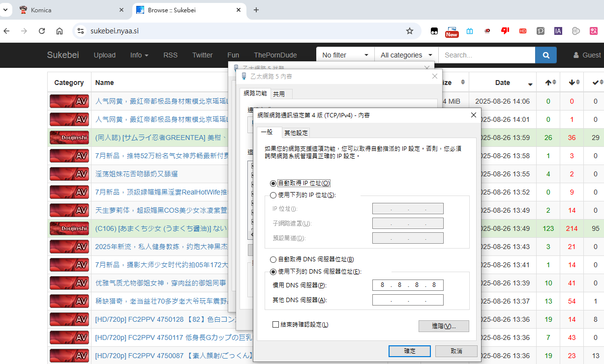Open the No filter dropdown
The width and height of the screenshot is (604, 364).
click(345, 55)
